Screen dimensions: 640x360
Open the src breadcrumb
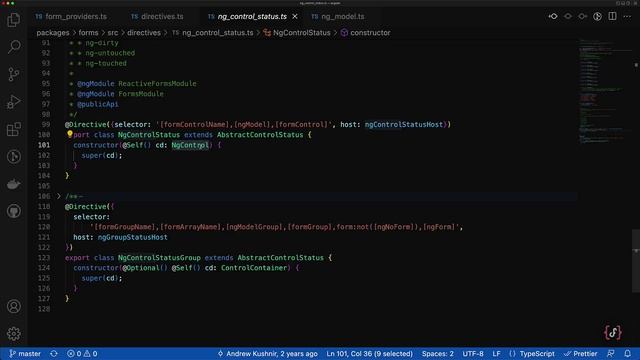coord(113,33)
